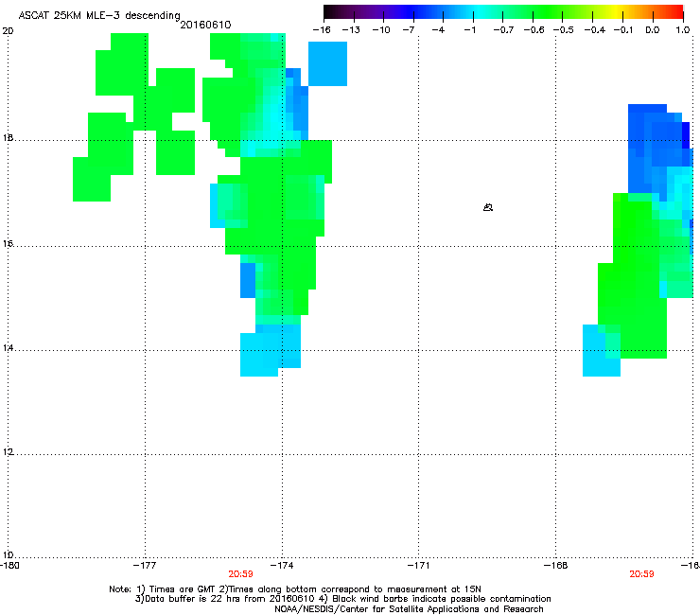Click the credit line "NOAA/NESDIS/Center for Satellite Applications and Research"
This screenshot has width=700, height=615.
[x=409, y=609]
